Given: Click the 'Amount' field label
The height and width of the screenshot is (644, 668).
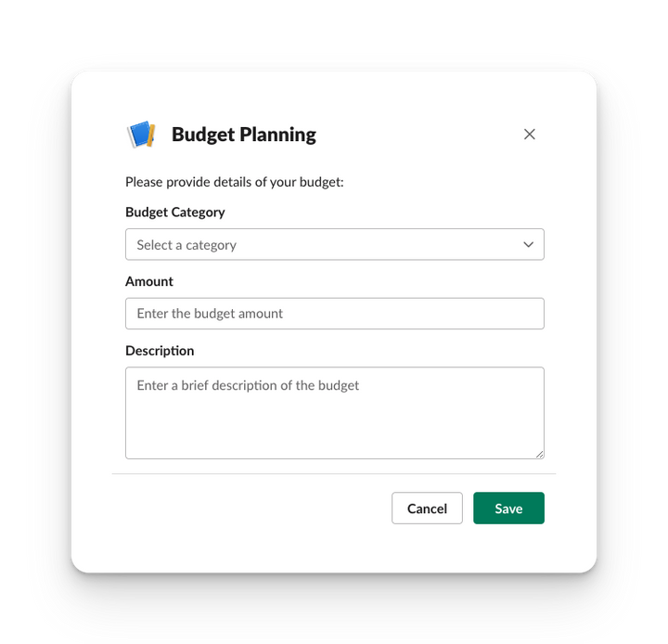Looking at the screenshot, I should click(149, 281).
